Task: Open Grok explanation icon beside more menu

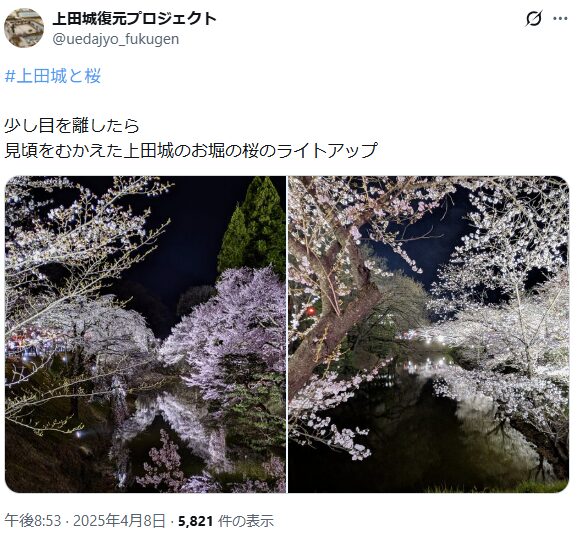Action: pyautogui.click(x=534, y=19)
